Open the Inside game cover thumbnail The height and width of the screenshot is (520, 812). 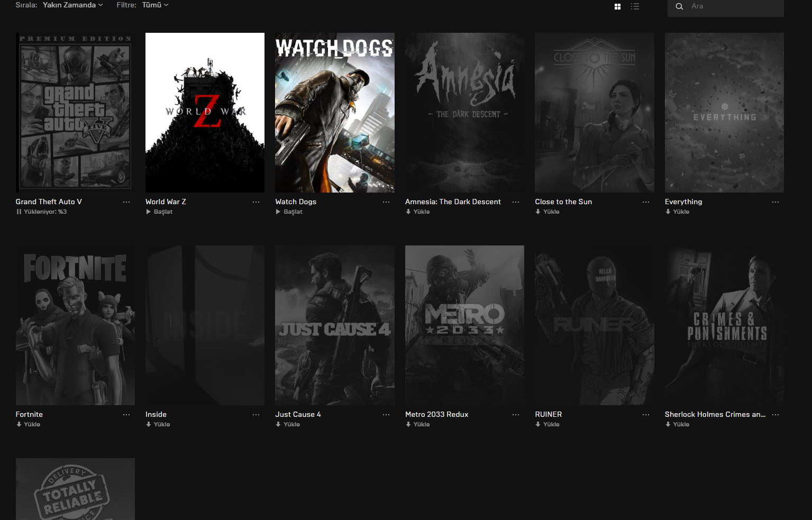pyautogui.click(x=205, y=325)
